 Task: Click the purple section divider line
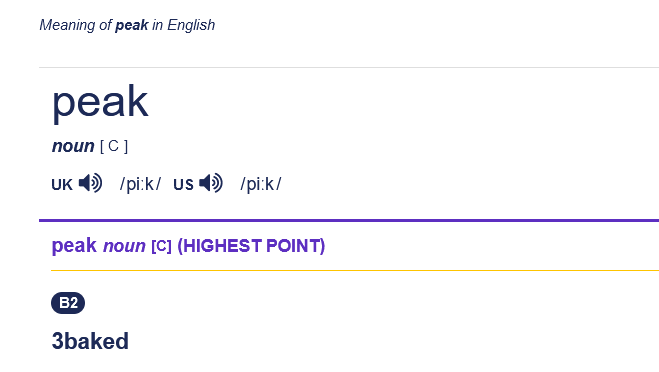click(x=349, y=220)
